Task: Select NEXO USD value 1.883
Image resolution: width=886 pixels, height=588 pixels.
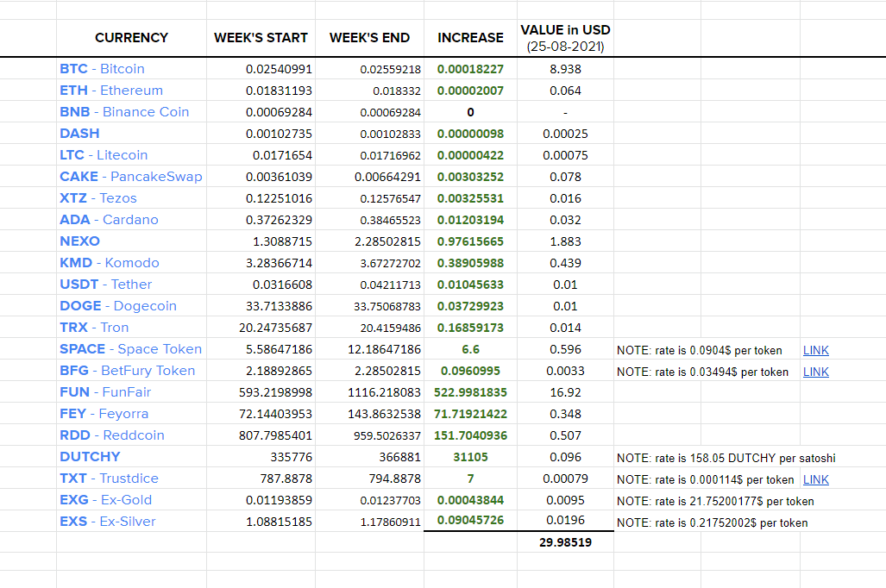Action: 565,241
